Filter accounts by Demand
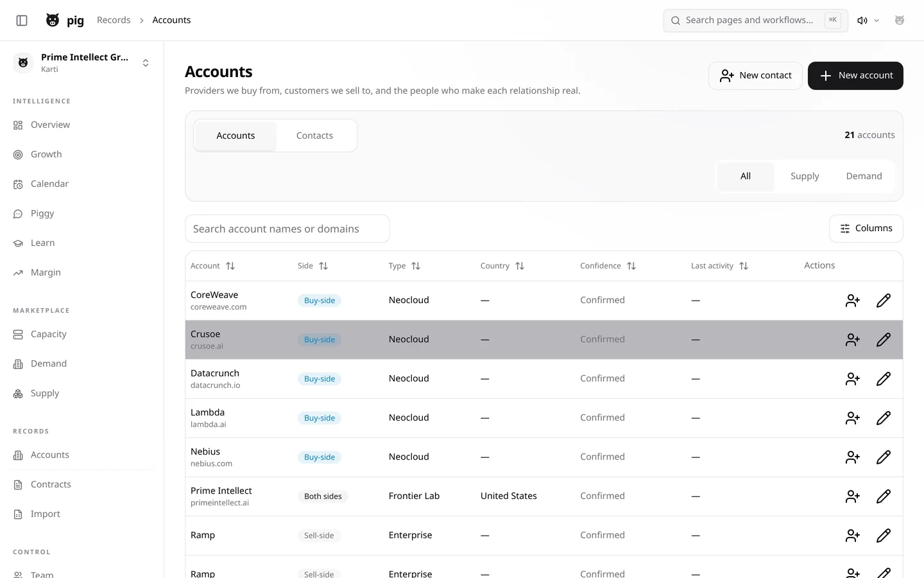The width and height of the screenshot is (924, 578). point(864,176)
